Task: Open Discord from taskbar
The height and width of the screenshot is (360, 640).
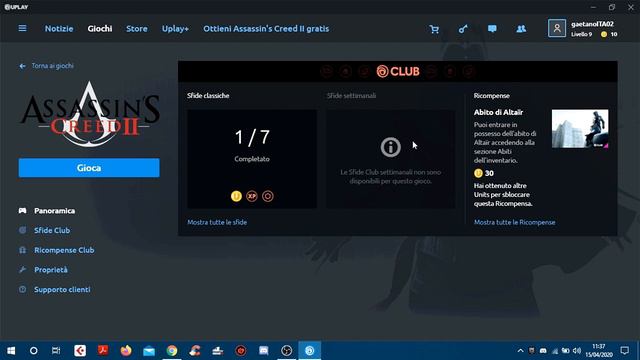Action: pyautogui.click(x=264, y=351)
